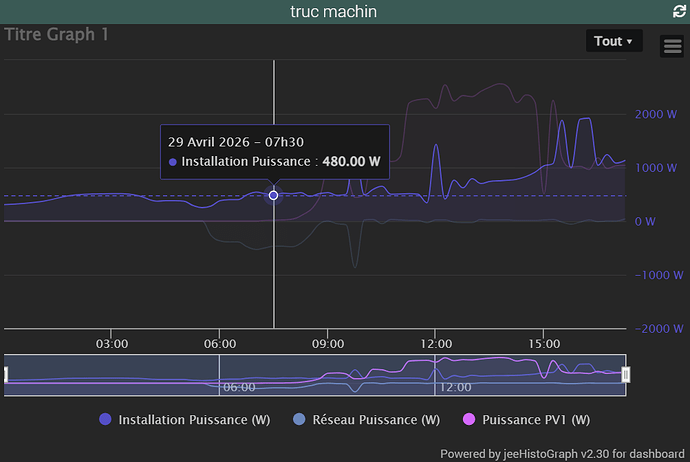Click the tooltip date 29 Avril 2026

click(x=209, y=142)
